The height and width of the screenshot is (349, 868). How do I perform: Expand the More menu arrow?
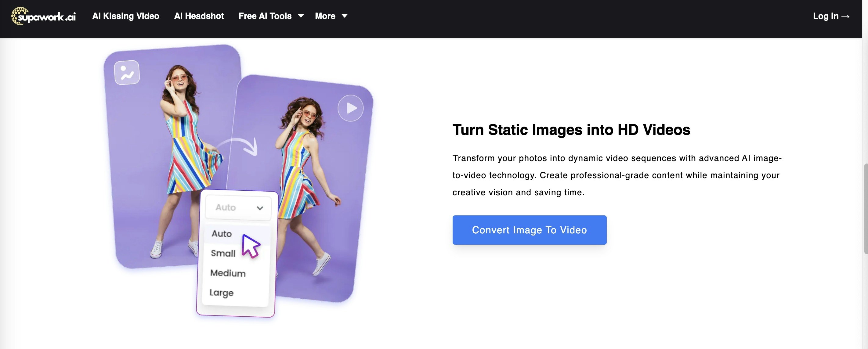click(x=344, y=16)
